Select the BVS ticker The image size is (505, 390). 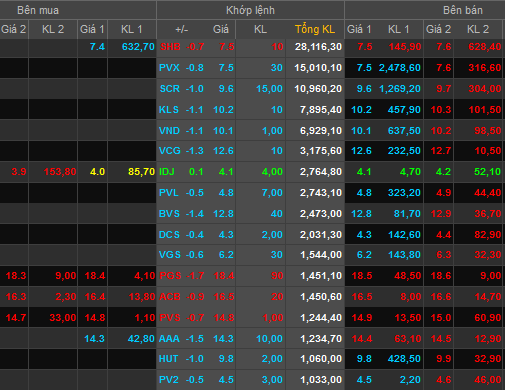point(169,214)
